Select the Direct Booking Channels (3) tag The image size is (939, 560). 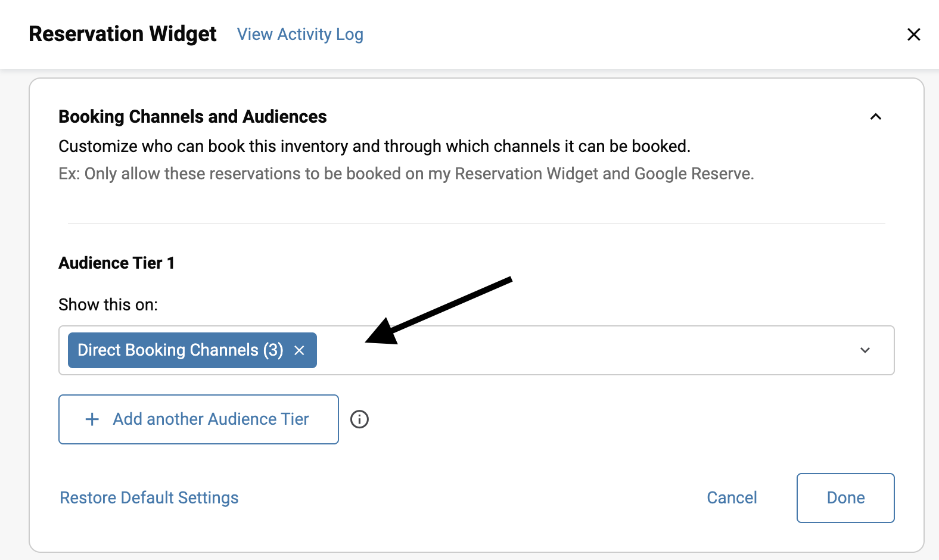180,350
